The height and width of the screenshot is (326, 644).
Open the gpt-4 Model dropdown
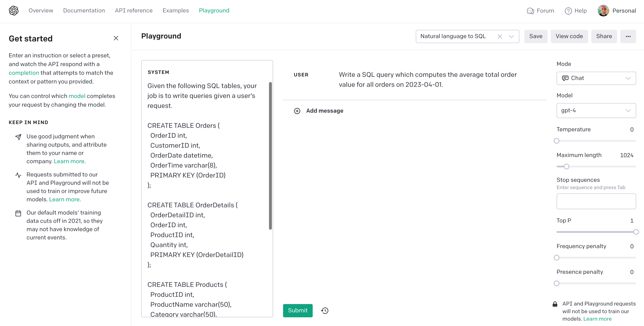pyautogui.click(x=596, y=111)
